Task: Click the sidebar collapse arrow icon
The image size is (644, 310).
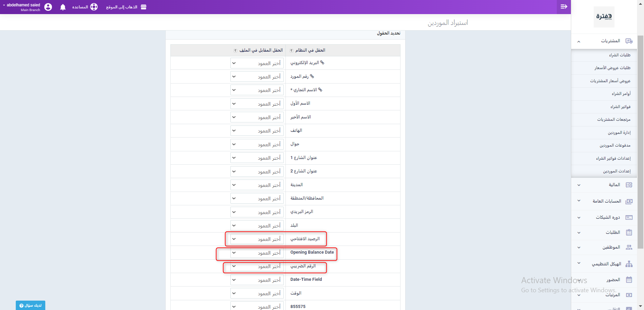Action: (x=564, y=7)
